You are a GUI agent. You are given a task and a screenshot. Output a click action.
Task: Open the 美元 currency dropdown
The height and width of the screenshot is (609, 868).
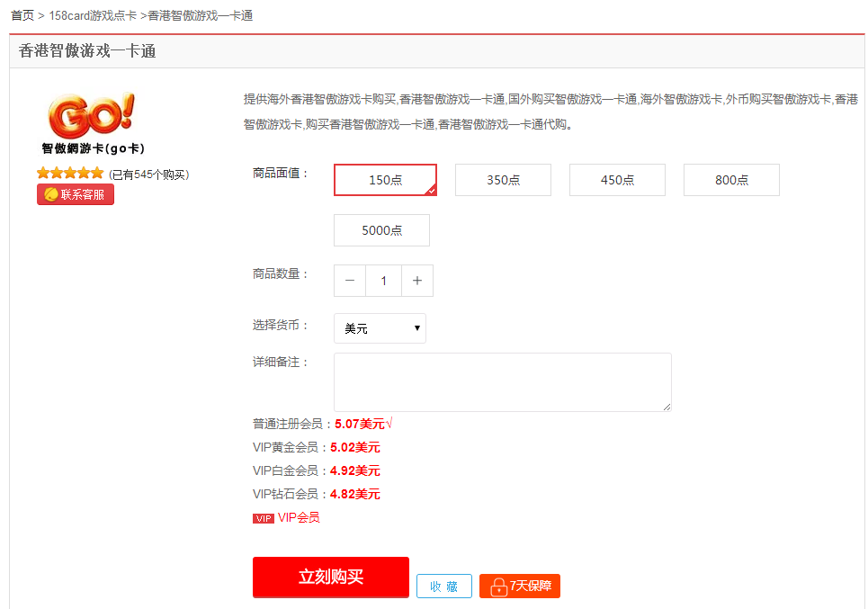[x=380, y=328]
